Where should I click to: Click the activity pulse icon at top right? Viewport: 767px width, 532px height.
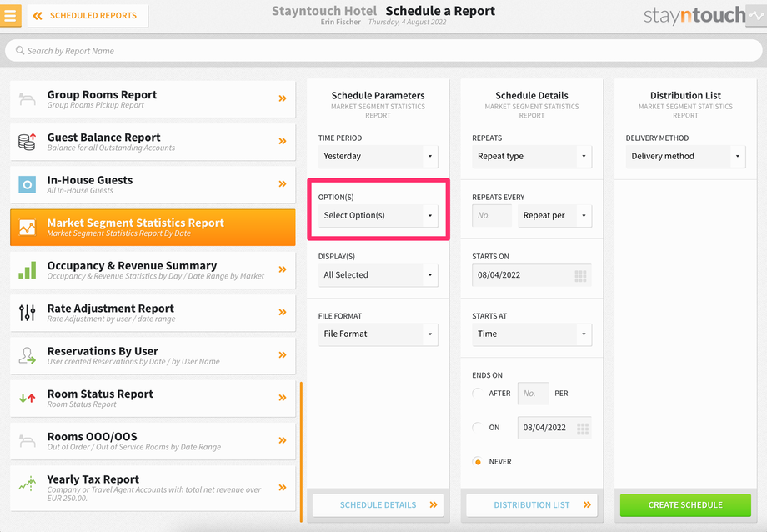756,16
